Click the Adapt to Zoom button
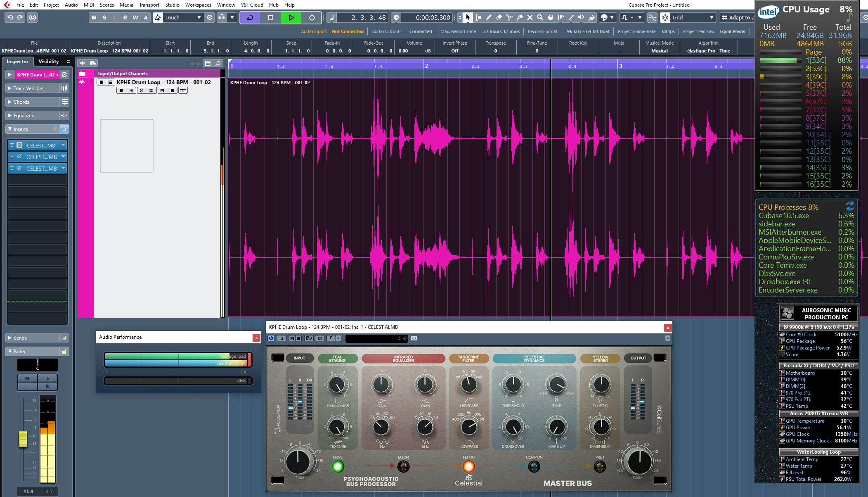868x497 pixels. 738,17
